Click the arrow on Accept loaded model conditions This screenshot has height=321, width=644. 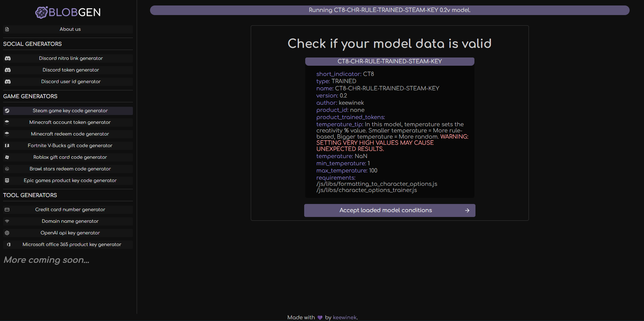467,210
